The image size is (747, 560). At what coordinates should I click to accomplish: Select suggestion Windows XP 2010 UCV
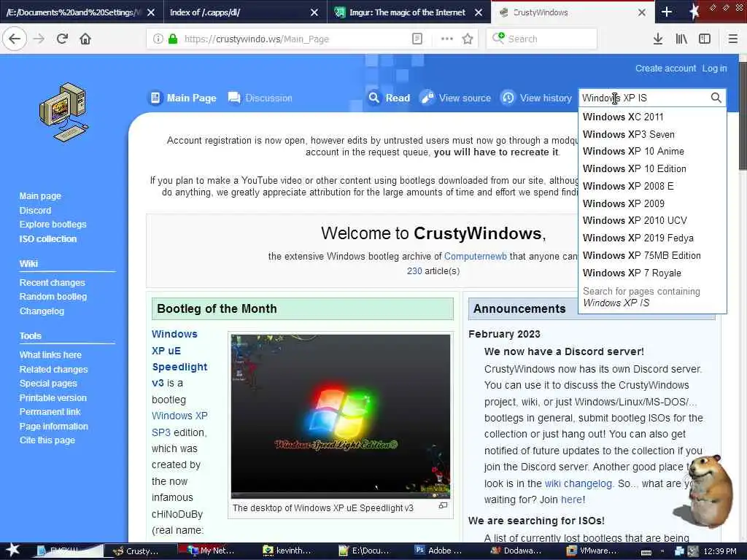click(652, 220)
